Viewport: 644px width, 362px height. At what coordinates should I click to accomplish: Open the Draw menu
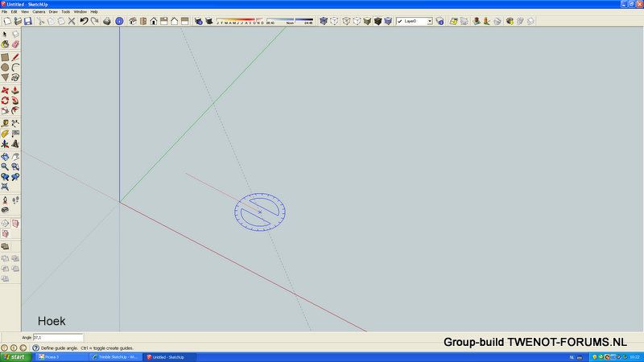(53, 12)
